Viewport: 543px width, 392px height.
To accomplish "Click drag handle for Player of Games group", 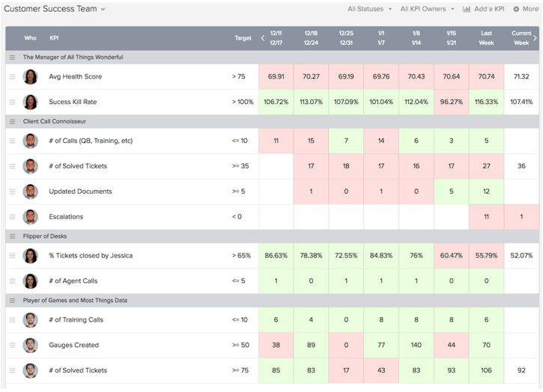I will click(13, 300).
